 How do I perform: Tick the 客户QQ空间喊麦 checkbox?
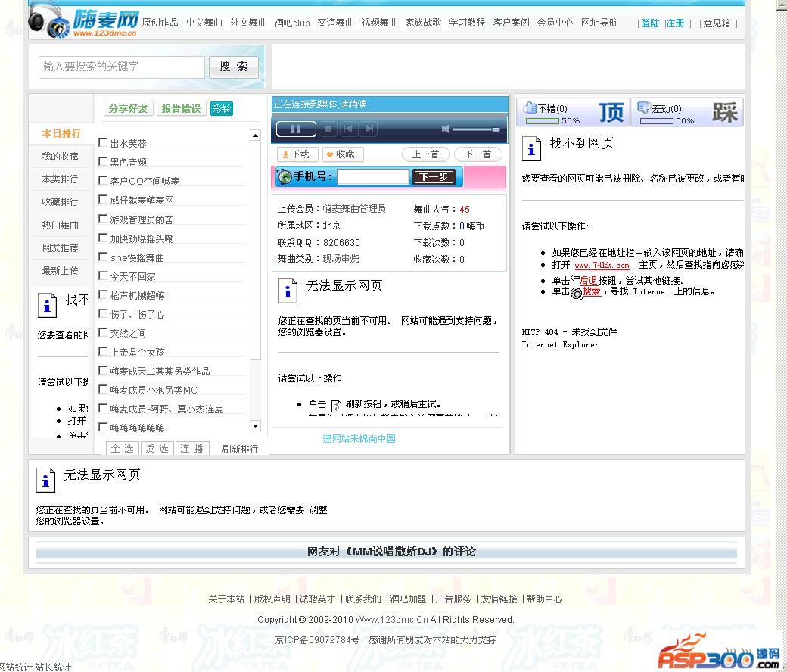[x=103, y=180]
